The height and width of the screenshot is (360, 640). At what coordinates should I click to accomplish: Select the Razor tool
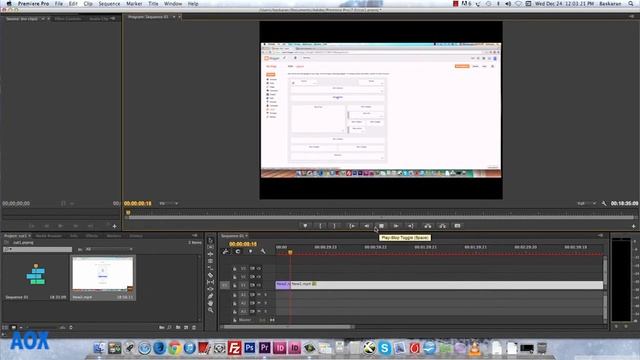pos(210,275)
